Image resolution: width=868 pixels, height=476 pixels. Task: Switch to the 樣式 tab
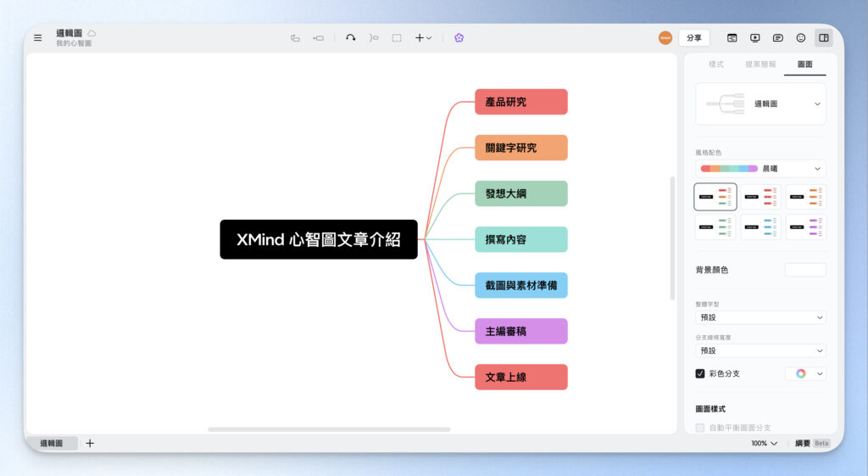coord(716,64)
